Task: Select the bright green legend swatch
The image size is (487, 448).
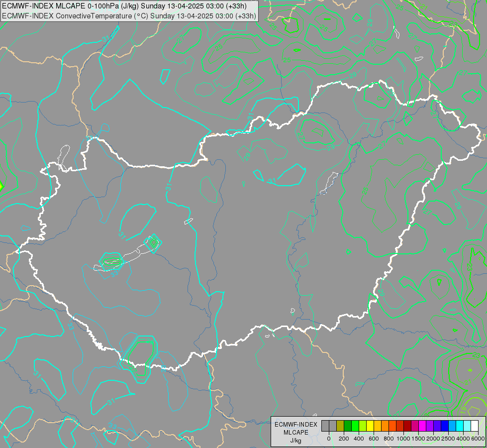Action: pos(355,426)
